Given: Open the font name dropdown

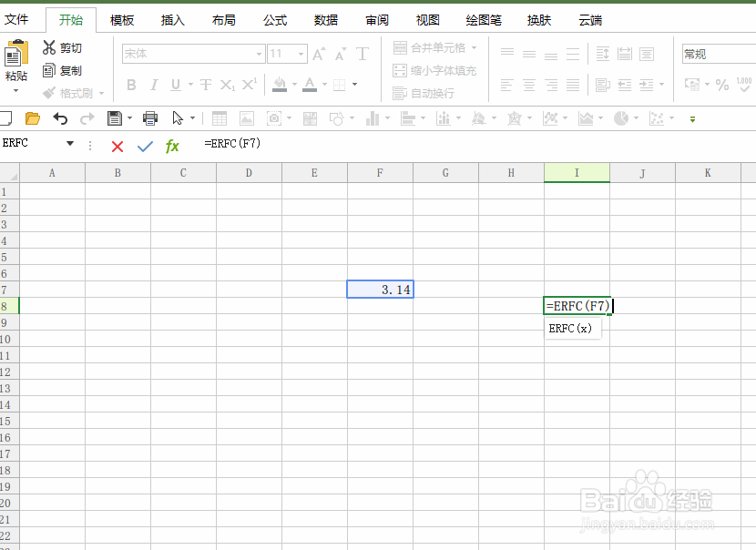Looking at the screenshot, I should [259, 54].
